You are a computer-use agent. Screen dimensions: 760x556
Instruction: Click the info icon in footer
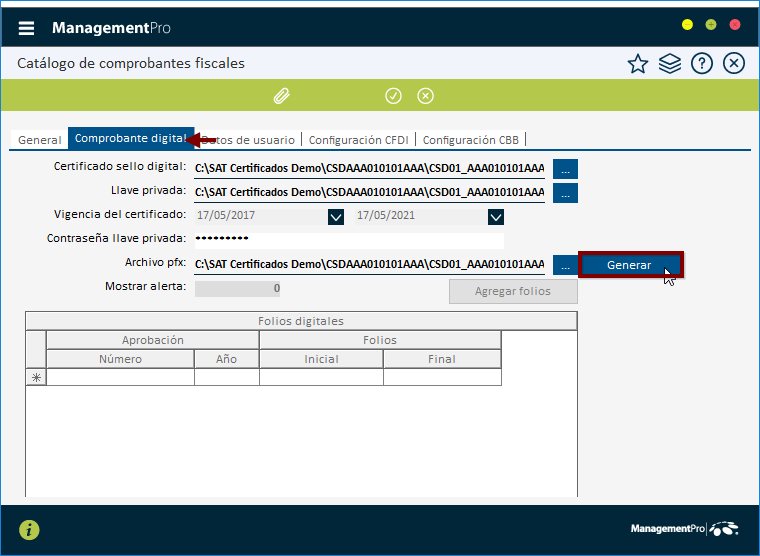[x=29, y=530]
